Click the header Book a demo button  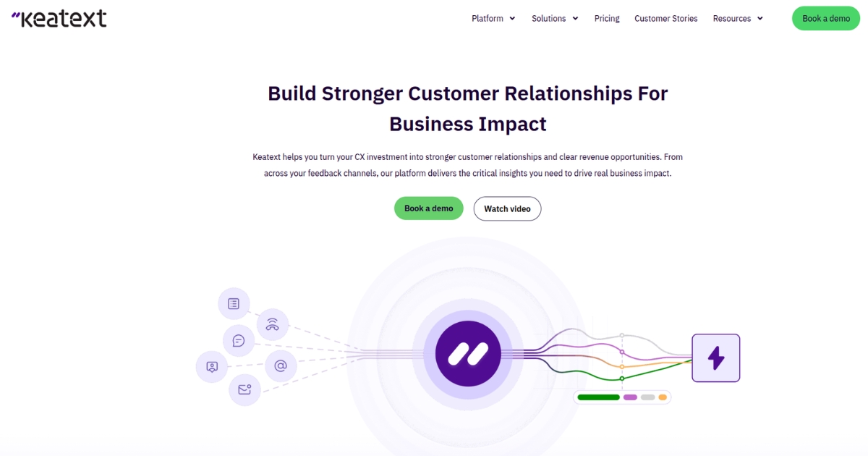point(826,18)
